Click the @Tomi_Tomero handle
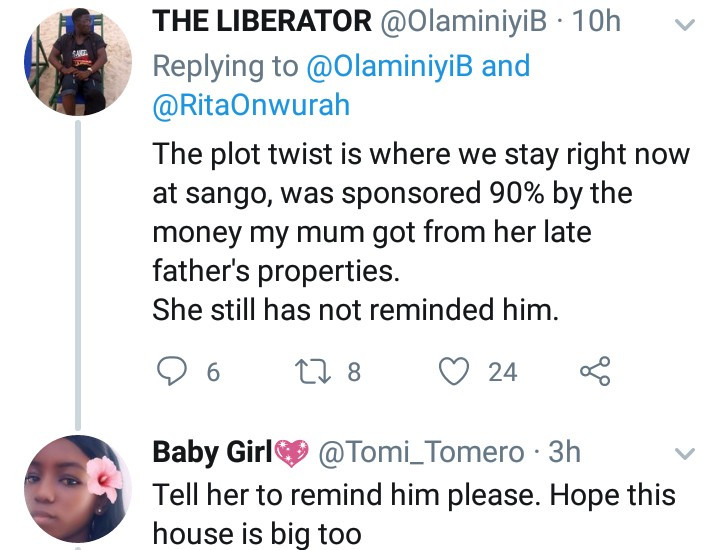 click(x=421, y=452)
